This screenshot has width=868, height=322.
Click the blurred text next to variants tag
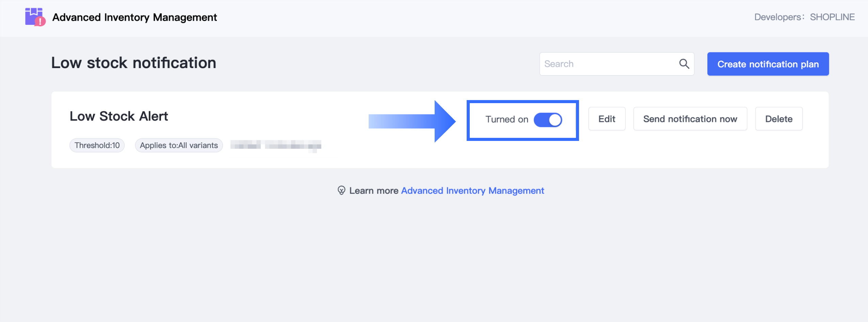(x=276, y=146)
